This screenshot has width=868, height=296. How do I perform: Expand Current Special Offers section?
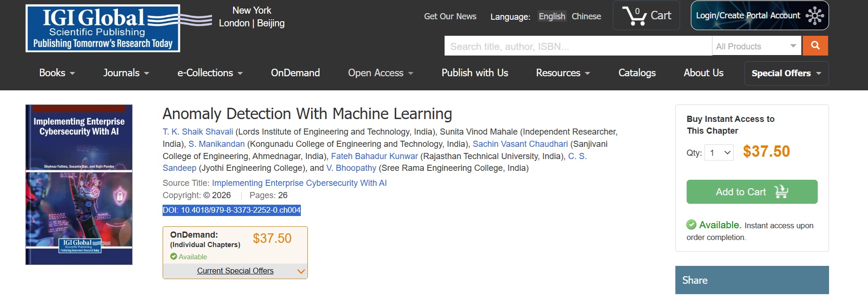click(235, 271)
